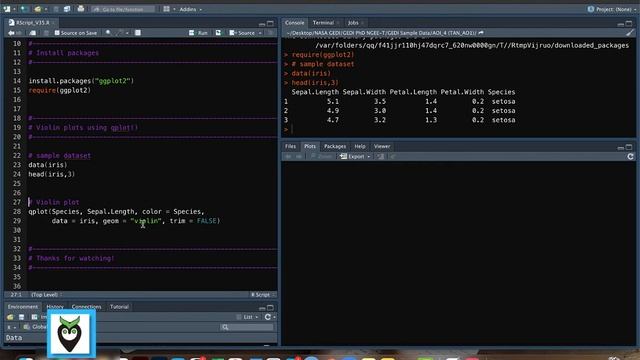Click the head(iris,3) line in editor
Viewport: 640px width, 360px height.
click(52, 174)
